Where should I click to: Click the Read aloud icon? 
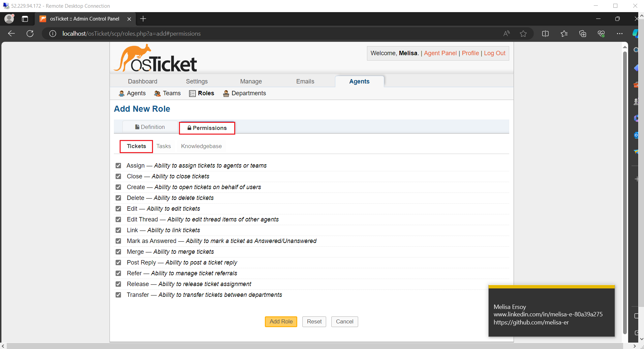click(x=506, y=33)
